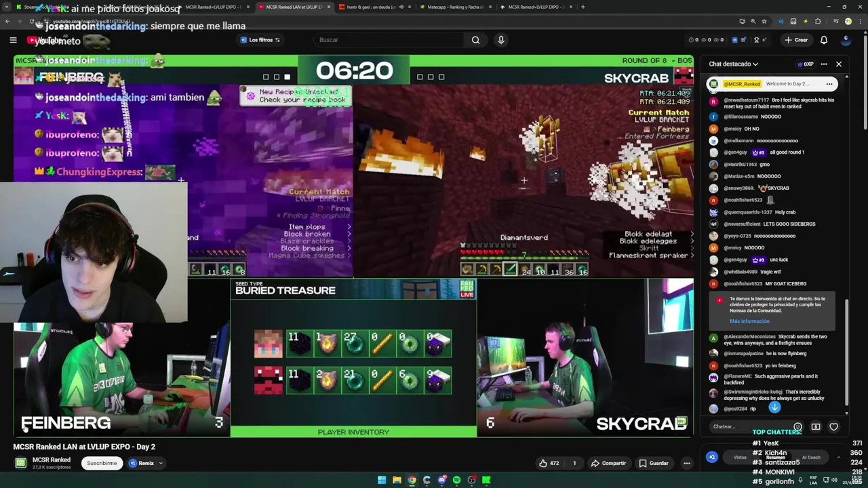Open MCSR Ranked channel avatar
Image resolution: width=868 pixels, height=488 pixels.
pyautogui.click(x=20, y=463)
